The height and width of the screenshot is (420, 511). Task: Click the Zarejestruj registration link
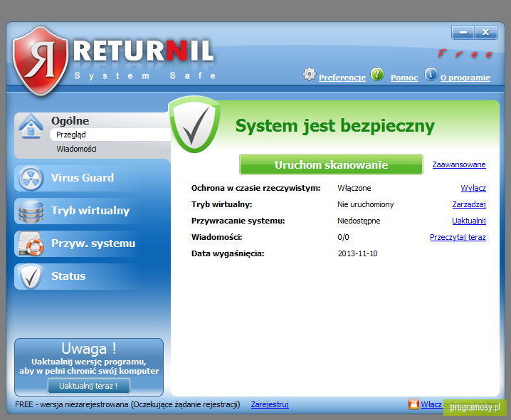[x=270, y=404]
